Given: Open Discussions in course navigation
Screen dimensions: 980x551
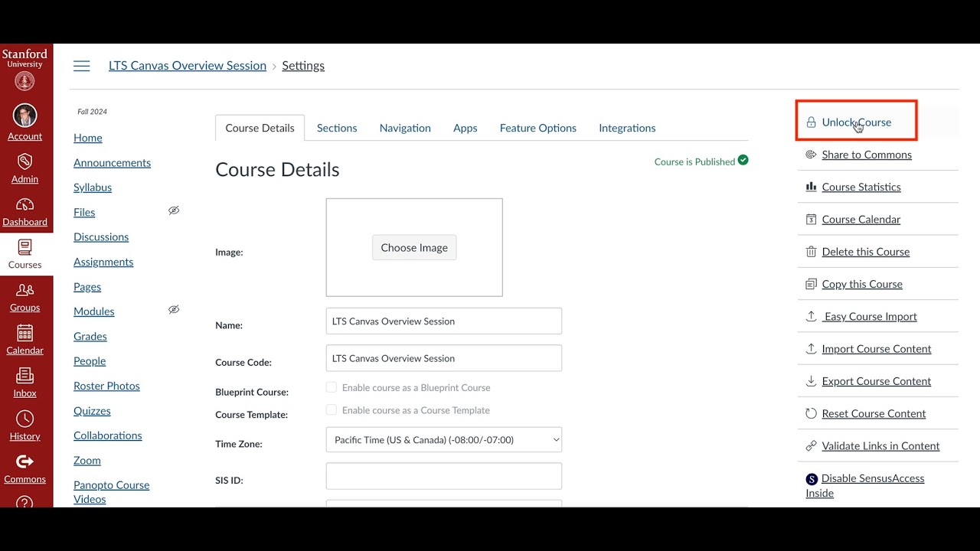Looking at the screenshot, I should point(101,237).
